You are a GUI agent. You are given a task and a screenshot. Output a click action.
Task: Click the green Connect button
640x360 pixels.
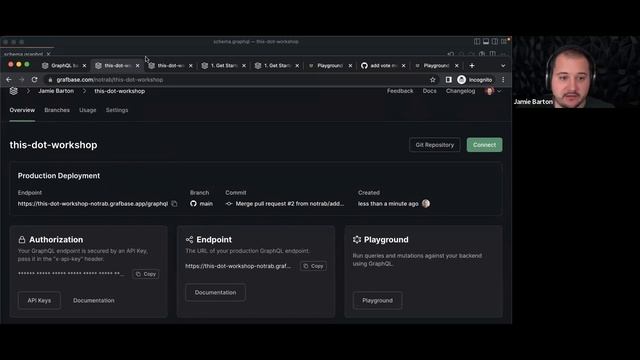point(484,145)
